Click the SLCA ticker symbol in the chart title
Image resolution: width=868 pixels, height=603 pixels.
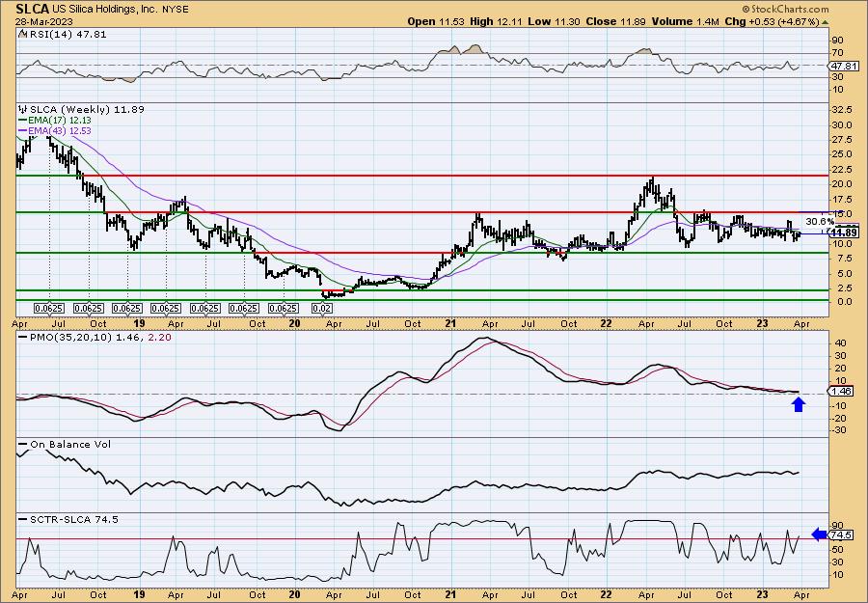[x=33, y=9]
